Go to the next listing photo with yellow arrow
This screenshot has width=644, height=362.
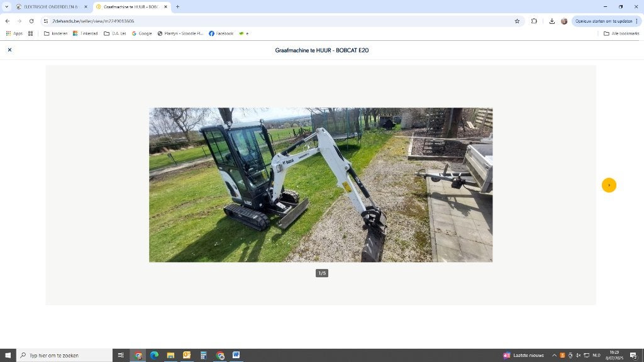609,185
